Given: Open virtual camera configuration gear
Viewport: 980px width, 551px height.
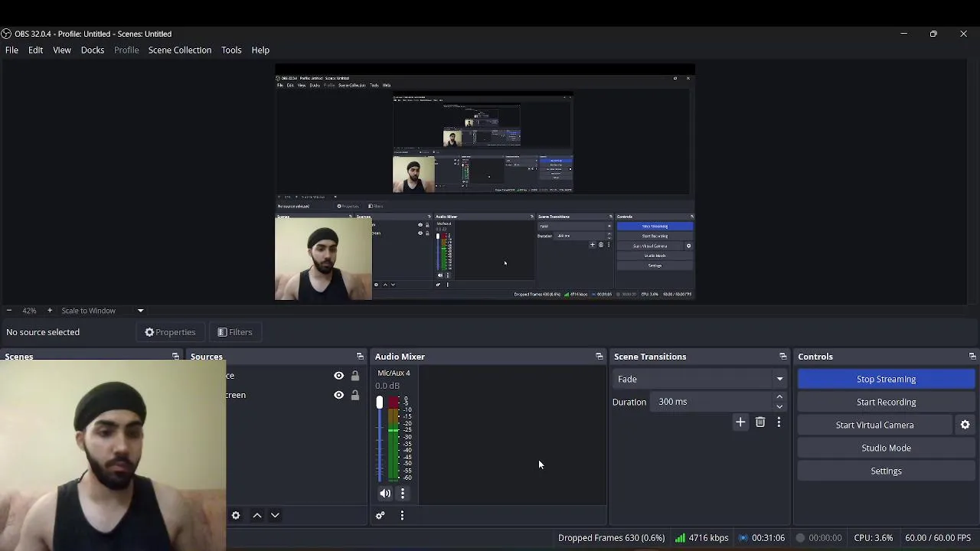Looking at the screenshot, I should point(965,425).
